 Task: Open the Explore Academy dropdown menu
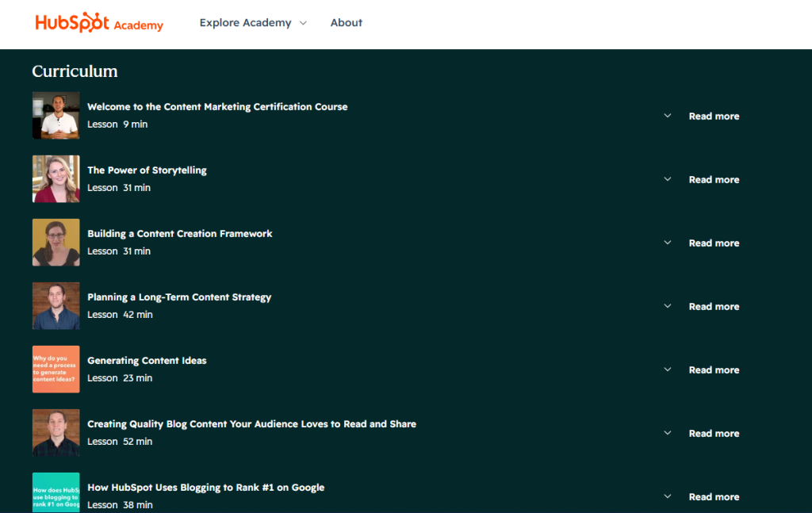coord(253,23)
